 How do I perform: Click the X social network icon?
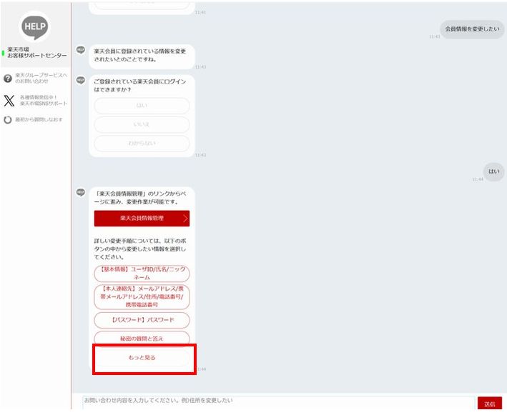click(x=9, y=101)
